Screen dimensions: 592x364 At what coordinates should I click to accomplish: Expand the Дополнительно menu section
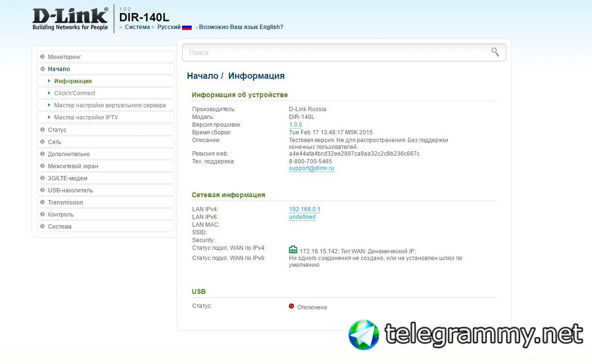coord(106,154)
